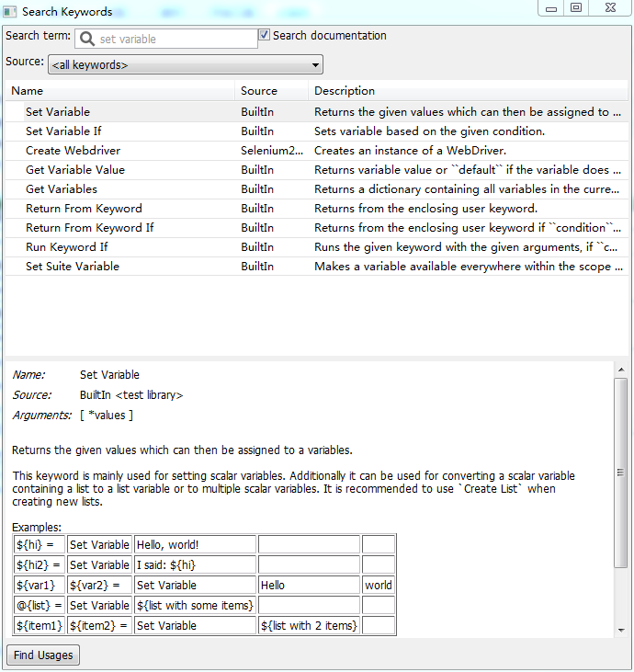This screenshot has width=634, height=672.
Task: Select the Get Variable Value keyword row
Action: click(x=317, y=170)
